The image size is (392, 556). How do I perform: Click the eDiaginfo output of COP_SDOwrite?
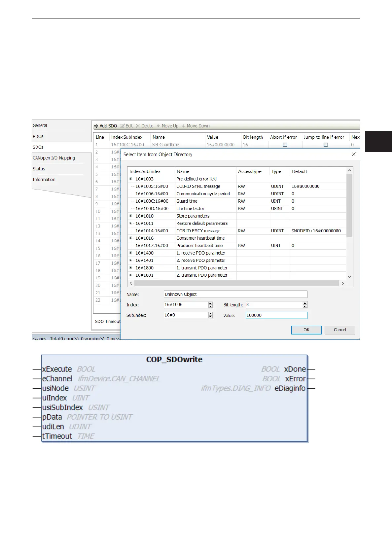(290, 388)
